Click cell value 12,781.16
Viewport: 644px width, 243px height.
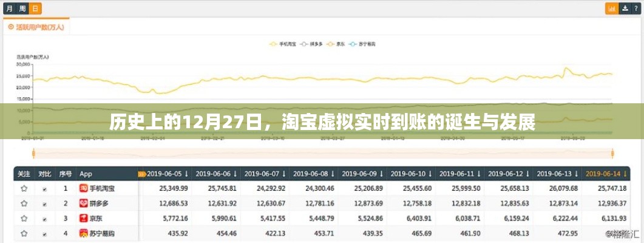click(x=319, y=203)
